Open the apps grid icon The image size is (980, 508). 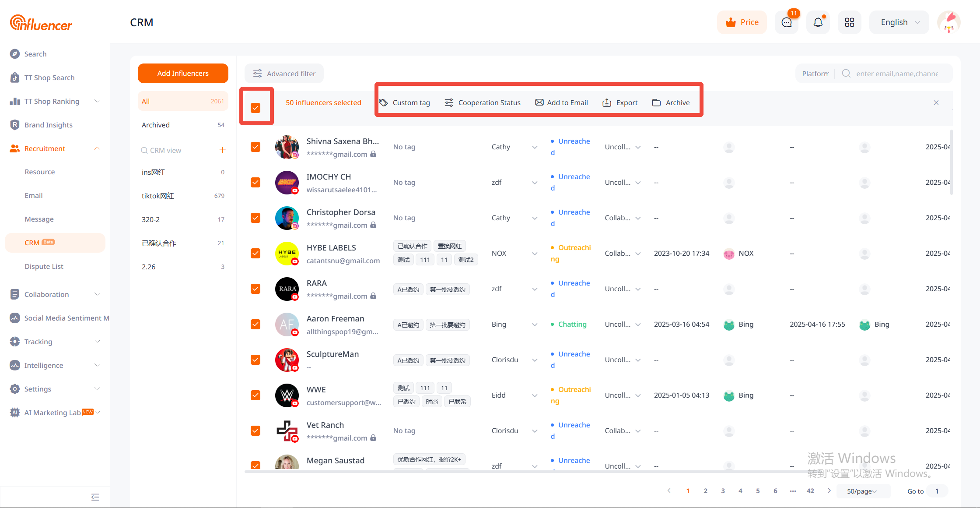849,22
